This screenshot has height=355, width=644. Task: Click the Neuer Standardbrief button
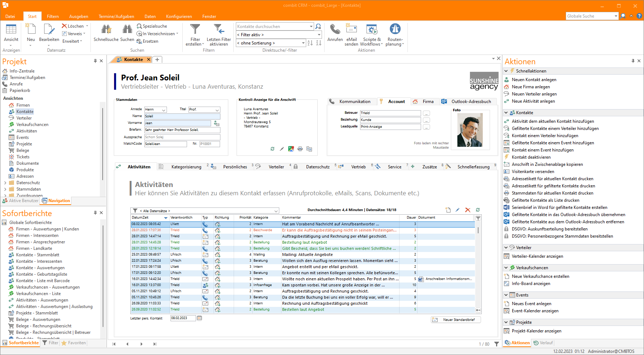pos(456,319)
